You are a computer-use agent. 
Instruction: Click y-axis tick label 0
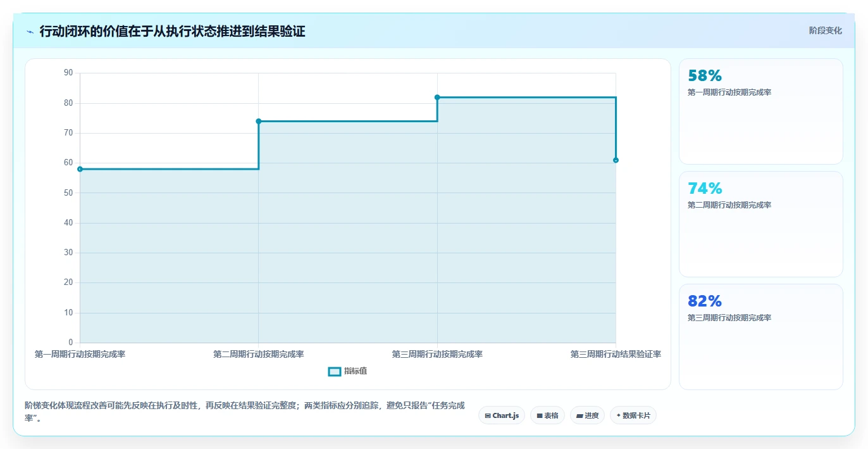click(71, 343)
